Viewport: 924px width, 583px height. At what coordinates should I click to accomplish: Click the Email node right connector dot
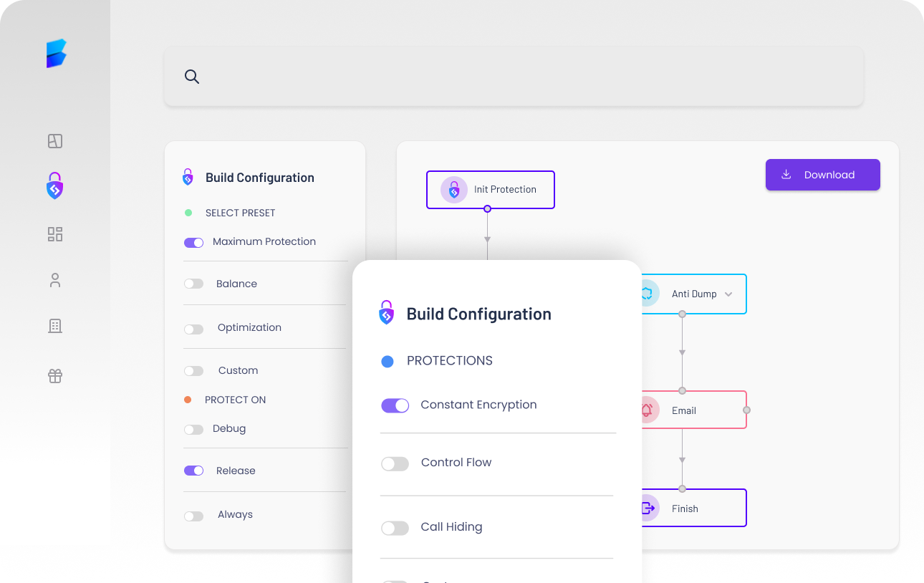(747, 410)
